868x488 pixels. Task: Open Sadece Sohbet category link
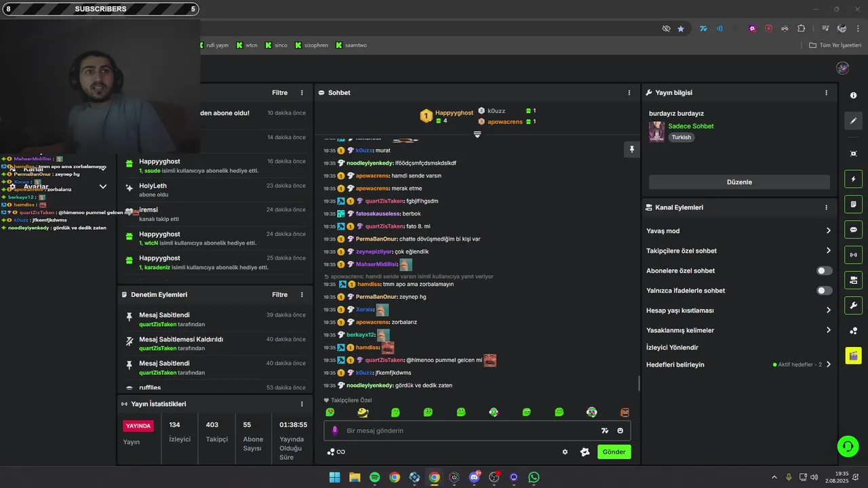pos(690,126)
